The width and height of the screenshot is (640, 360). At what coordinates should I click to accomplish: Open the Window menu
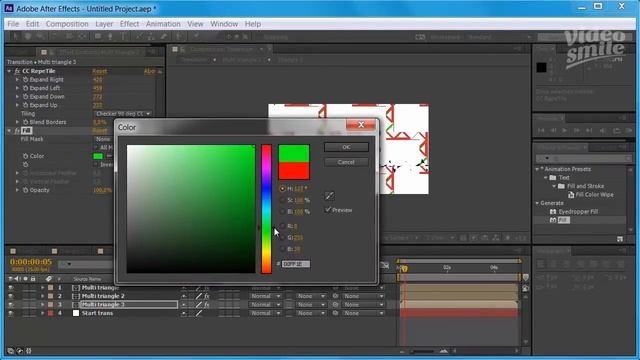tap(224, 24)
